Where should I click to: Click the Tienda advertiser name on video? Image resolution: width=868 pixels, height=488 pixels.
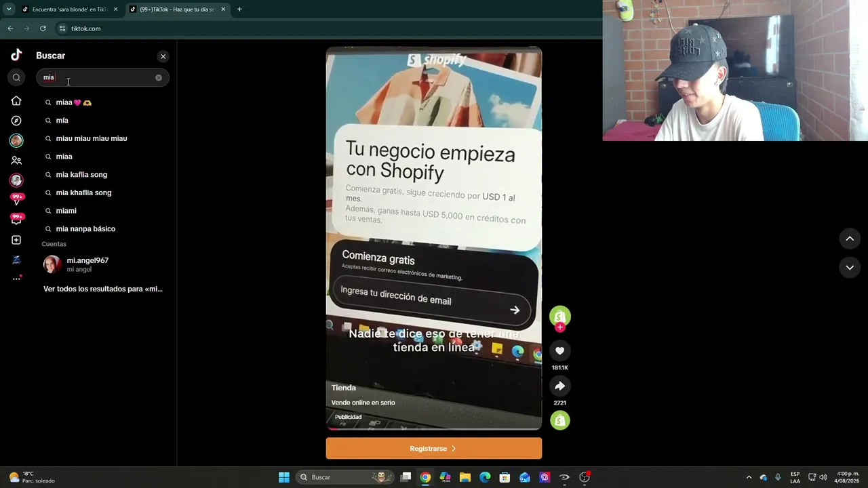point(344,388)
